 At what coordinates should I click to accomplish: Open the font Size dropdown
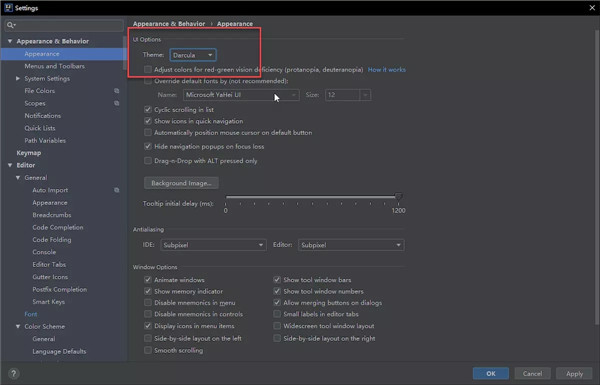click(348, 95)
